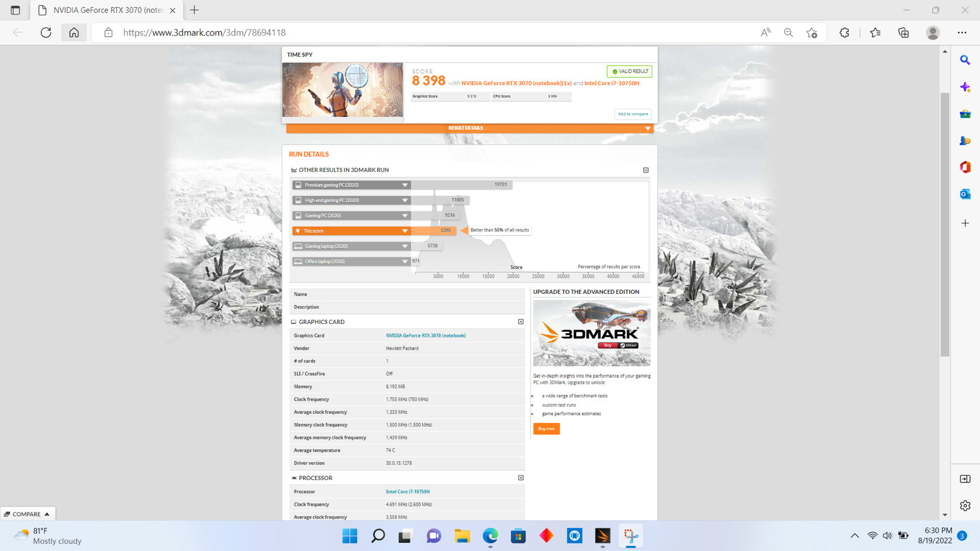
Task: Open the Microsoft Office sidebar icon
Action: click(x=965, y=167)
